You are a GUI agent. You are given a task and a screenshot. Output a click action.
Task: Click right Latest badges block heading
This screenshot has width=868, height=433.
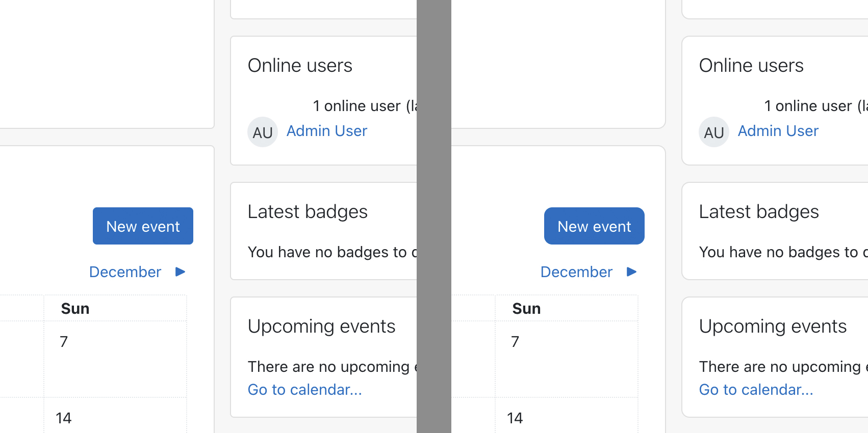[x=759, y=212]
